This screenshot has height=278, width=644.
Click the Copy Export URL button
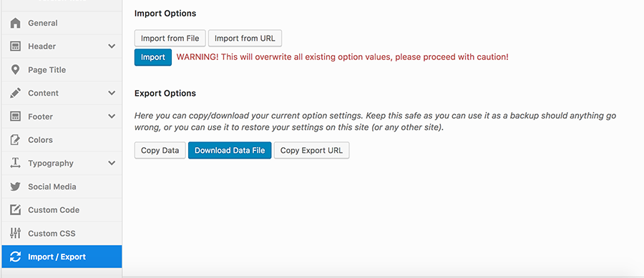pyautogui.click(x=311, y=151)
